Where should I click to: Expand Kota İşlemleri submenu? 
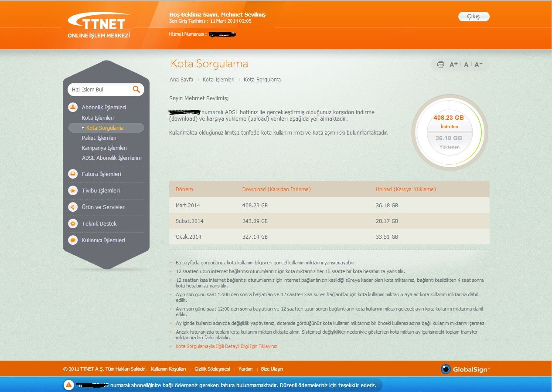[98, 118]
